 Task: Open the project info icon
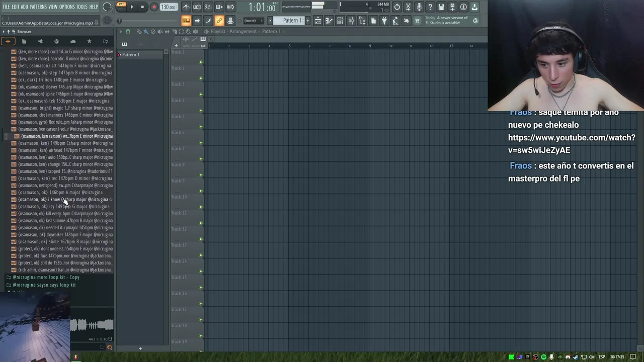coord(463,7)
